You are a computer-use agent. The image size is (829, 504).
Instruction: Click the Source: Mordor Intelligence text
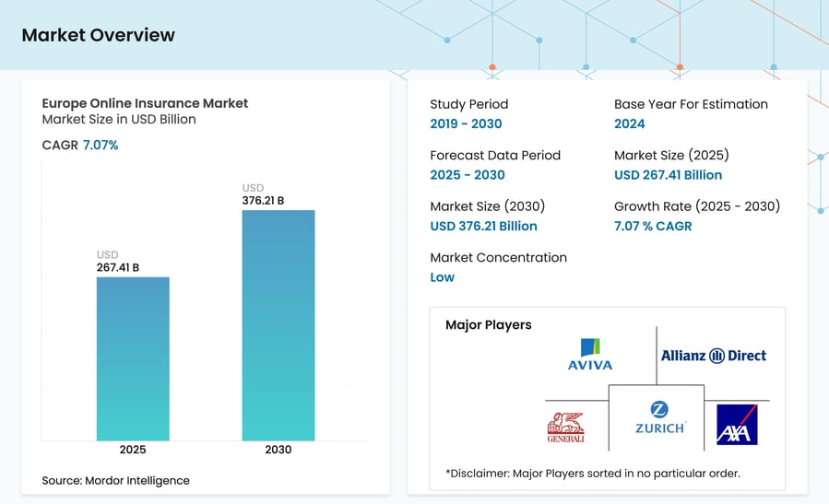[116, 481]
